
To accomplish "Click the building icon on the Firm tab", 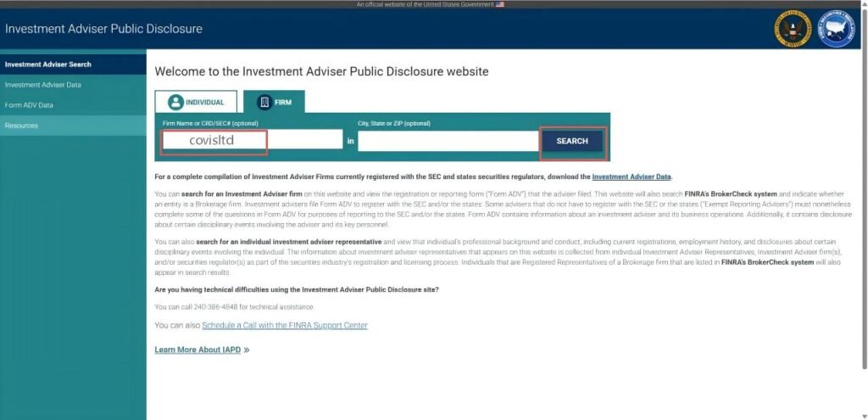I will 264,102.
